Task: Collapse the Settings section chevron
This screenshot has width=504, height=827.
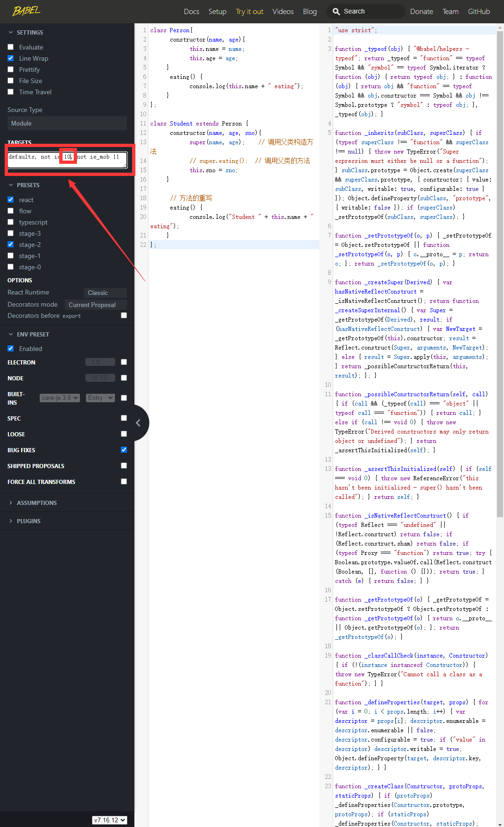Action: coord(11,33)
